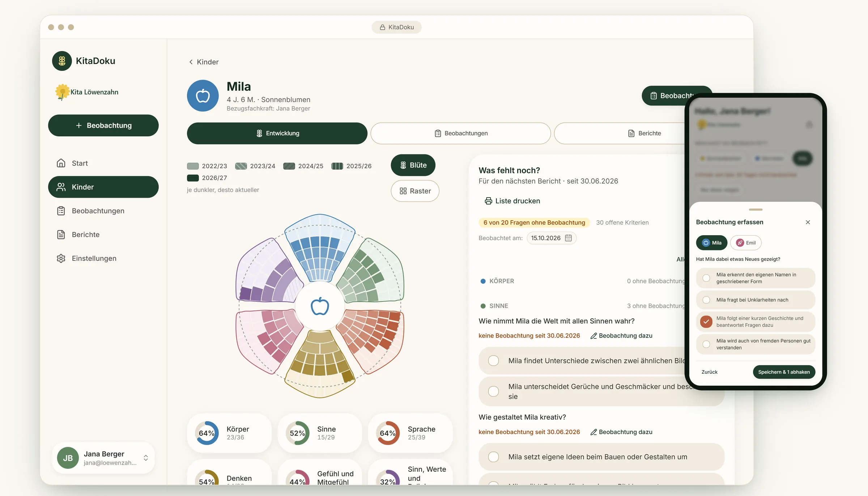Click the KitaDoku flower logo icon
Viewport: 868px width, 496px height.
click(62, 61)
